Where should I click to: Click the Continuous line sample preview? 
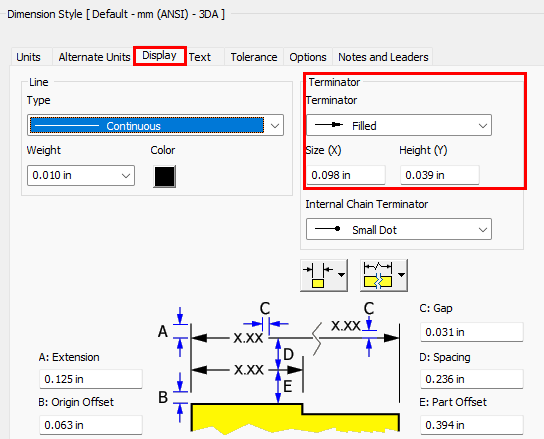coord(67,126)
